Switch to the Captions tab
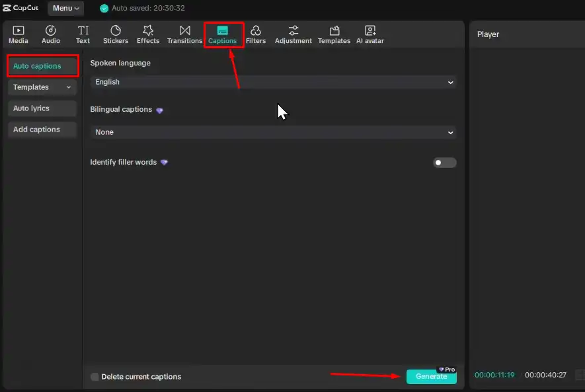585x392 pixels. [224, 34]
